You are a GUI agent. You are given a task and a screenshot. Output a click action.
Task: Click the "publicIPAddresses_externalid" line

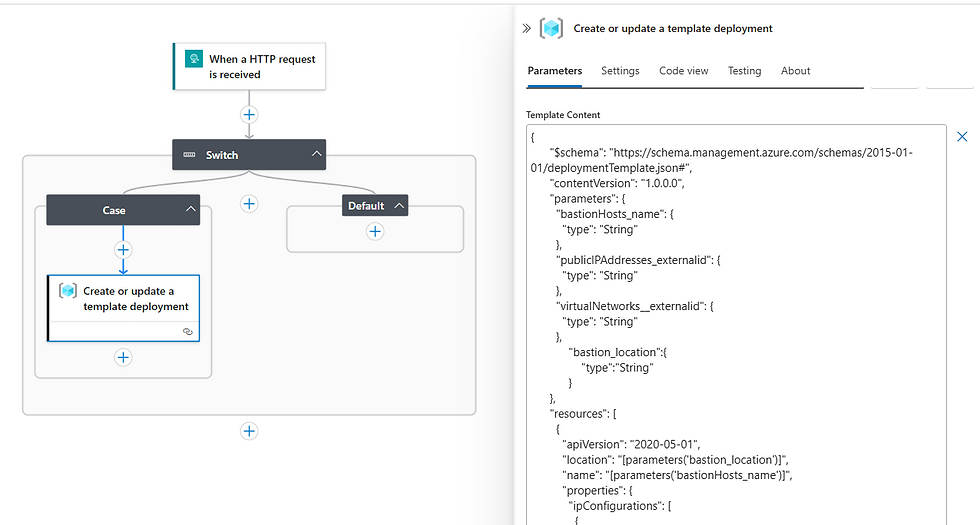[x=638, y=260]
